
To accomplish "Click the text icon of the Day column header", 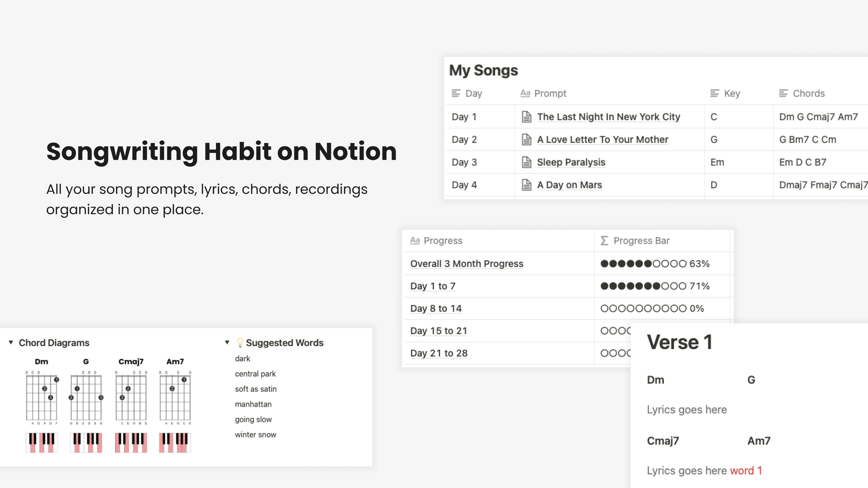I will 456,93.
